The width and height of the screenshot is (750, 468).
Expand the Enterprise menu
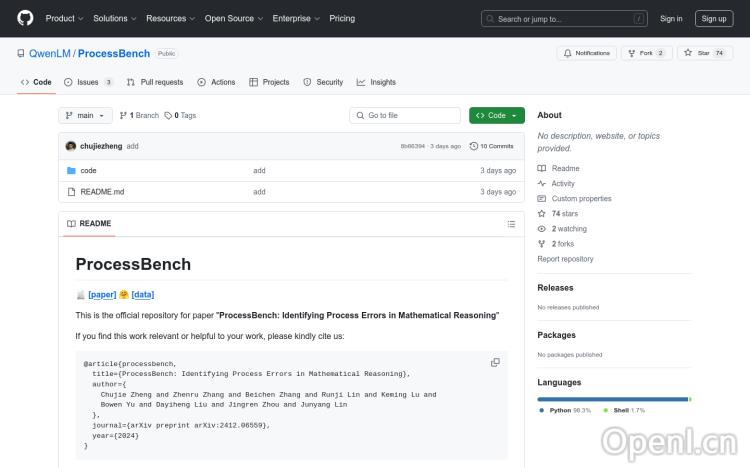tap(296, 18)
